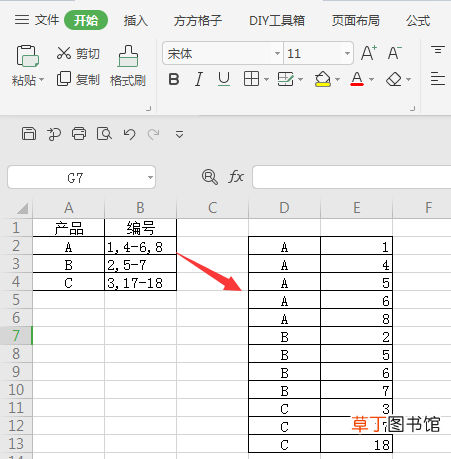Viewport: 451px width, 459px height.
Task: Click the name box showing G7
Action: [x=75, y=178]
